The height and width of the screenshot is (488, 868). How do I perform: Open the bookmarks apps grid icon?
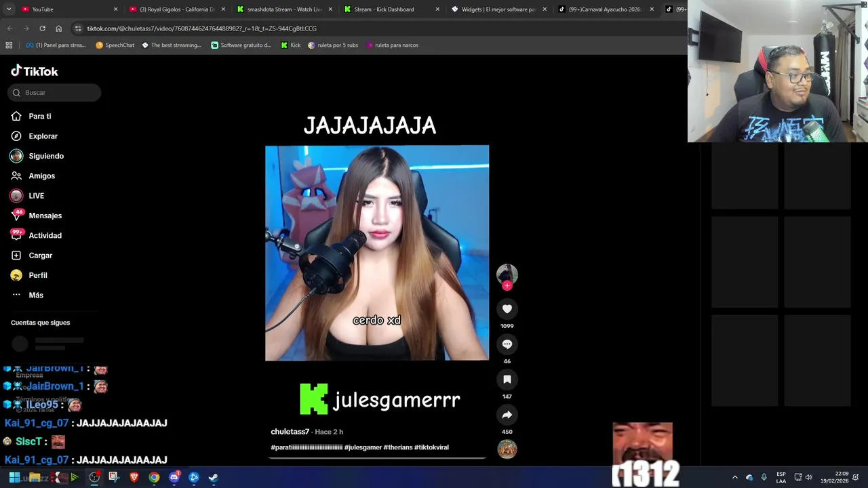point(9,45)
